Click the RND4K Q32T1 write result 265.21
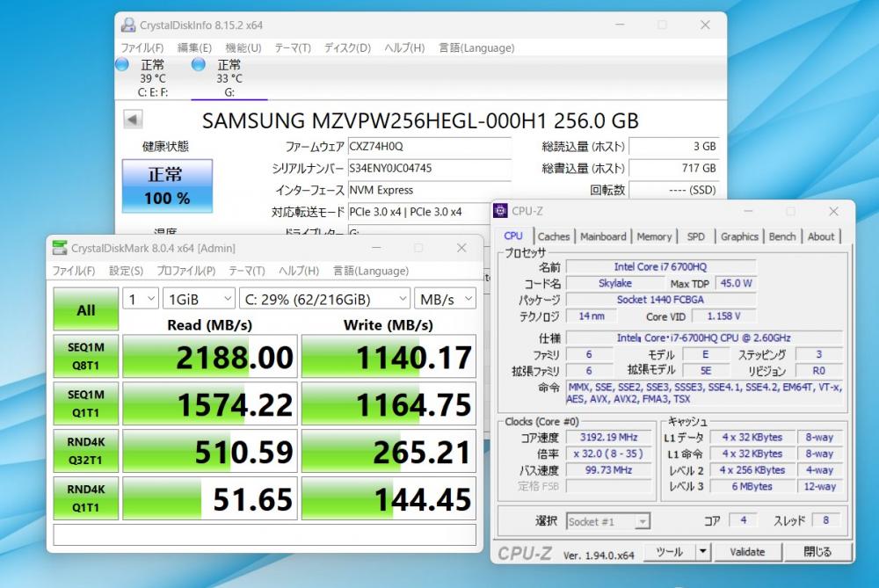Viewport: 879px width, 588px height. click(389, 451)
